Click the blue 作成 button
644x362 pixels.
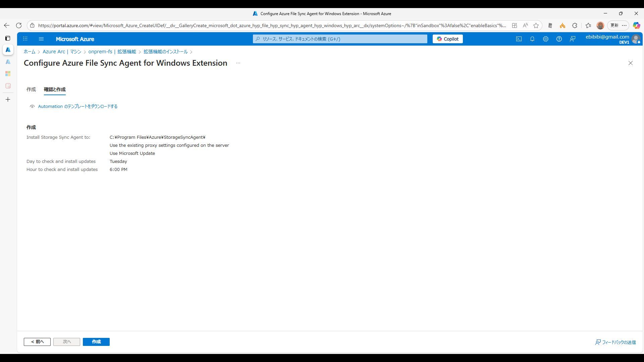tap(96, 342)
